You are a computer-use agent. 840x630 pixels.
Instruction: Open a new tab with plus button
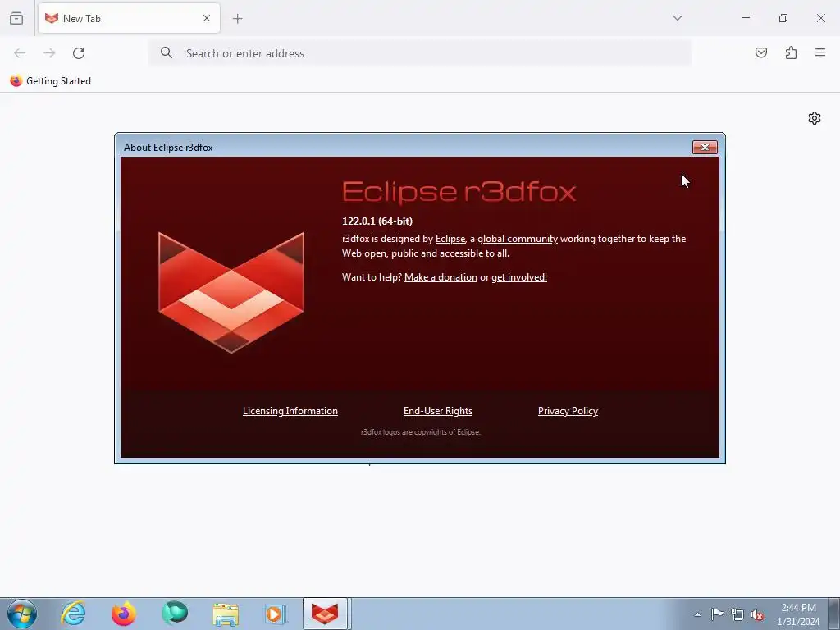click(x=237, y=19)
